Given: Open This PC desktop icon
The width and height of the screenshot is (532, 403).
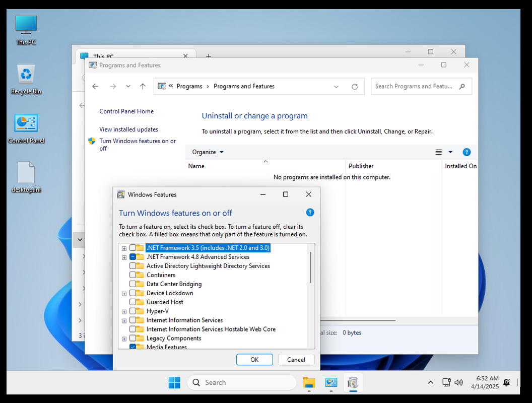Looking at the screenshot, I should point(26,30).
